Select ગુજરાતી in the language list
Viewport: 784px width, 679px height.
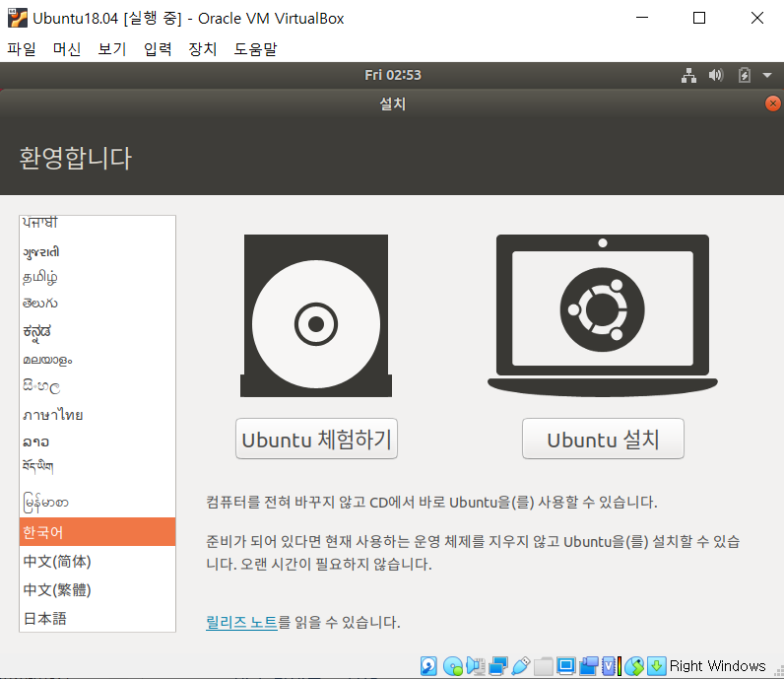coord(98,251)
